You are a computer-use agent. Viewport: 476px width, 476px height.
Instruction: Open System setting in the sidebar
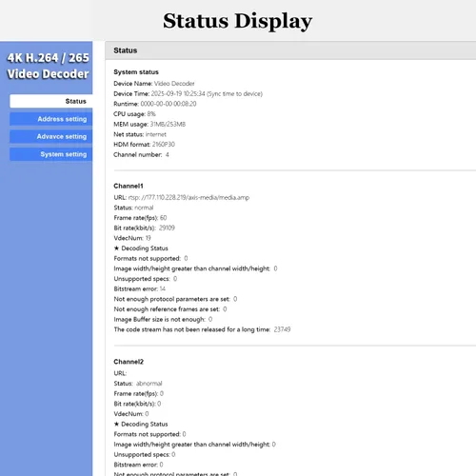point(51,154)
